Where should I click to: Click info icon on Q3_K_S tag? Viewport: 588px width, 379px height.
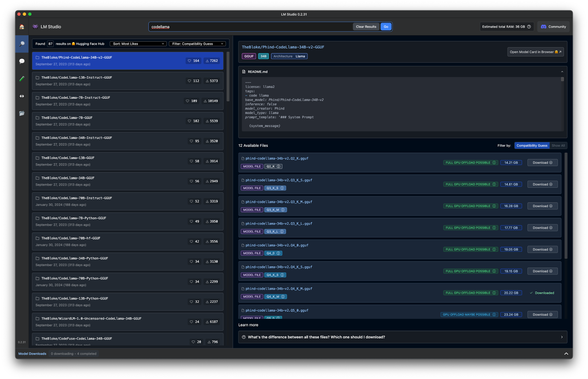coord(282,188)
